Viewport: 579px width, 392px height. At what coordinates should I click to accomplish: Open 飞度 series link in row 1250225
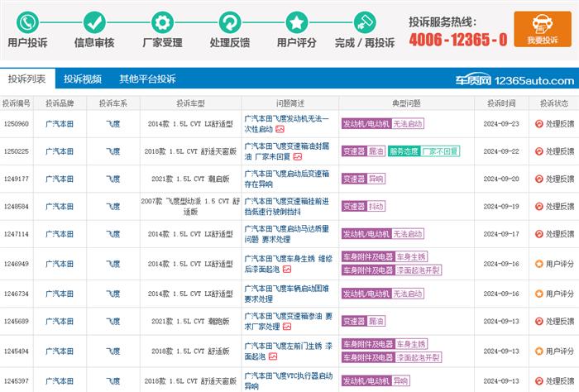pyautogui.click(x=113, y=151)
